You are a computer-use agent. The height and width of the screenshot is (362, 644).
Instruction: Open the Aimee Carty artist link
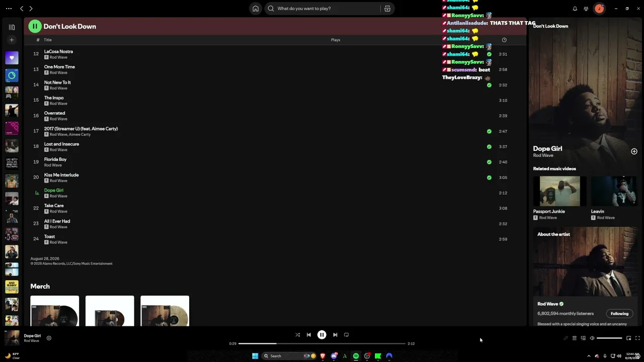coord(79,135)
